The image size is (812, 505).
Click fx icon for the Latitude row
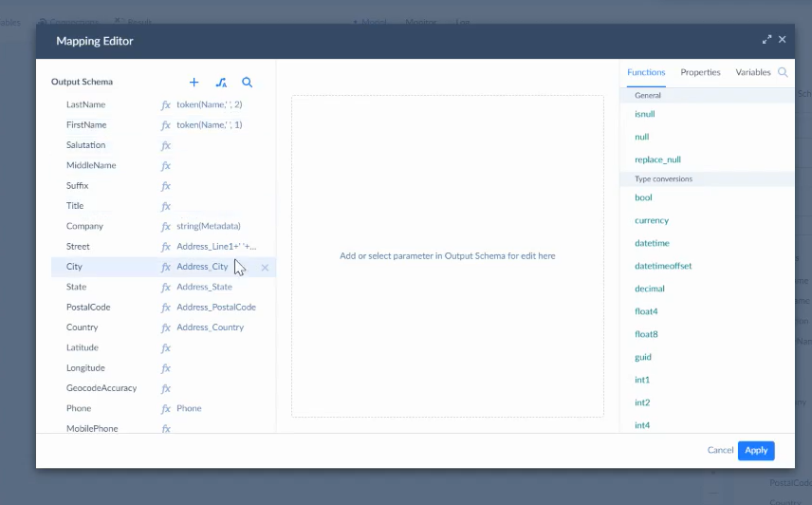point(166,348)
